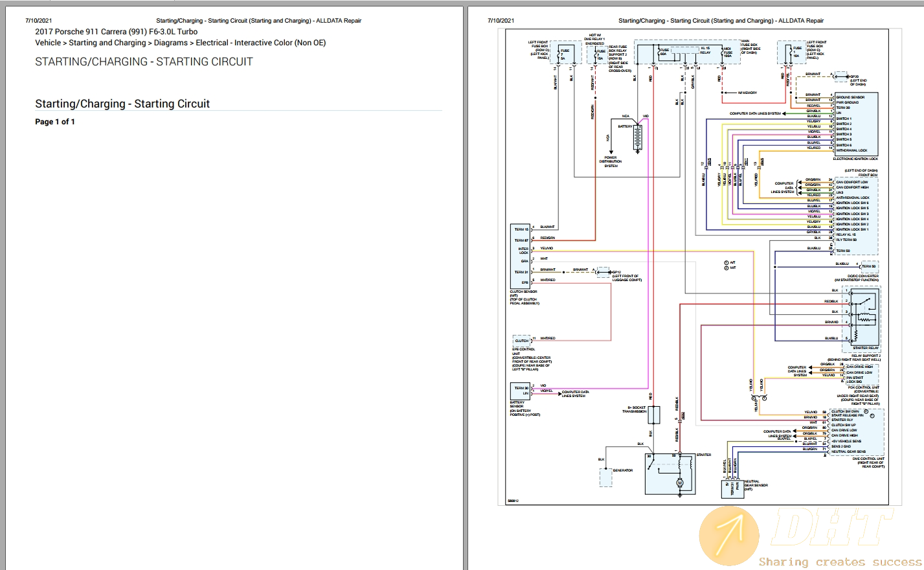This screenshot has height=570, width=924.
Task: Click the 'FRONT BCM' label
Action: tap(868, 175)
